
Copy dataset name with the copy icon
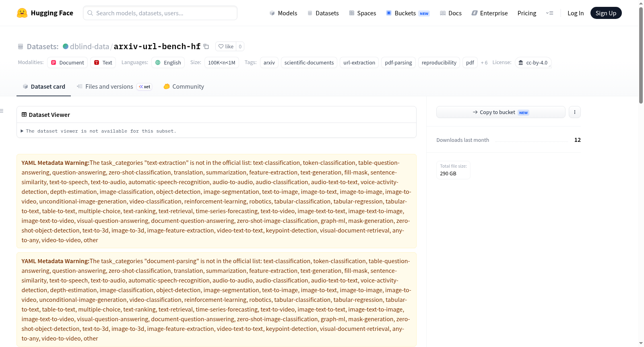click(x=206, y=46)
